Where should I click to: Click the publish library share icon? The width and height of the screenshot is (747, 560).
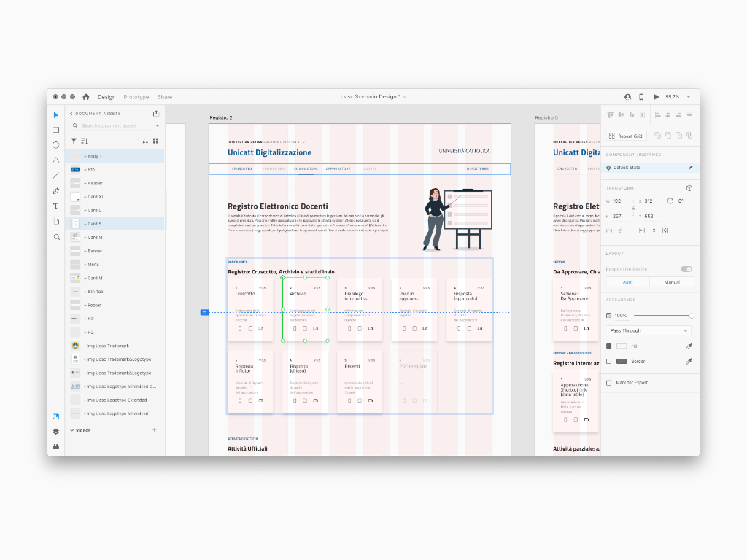click(156, 113)
